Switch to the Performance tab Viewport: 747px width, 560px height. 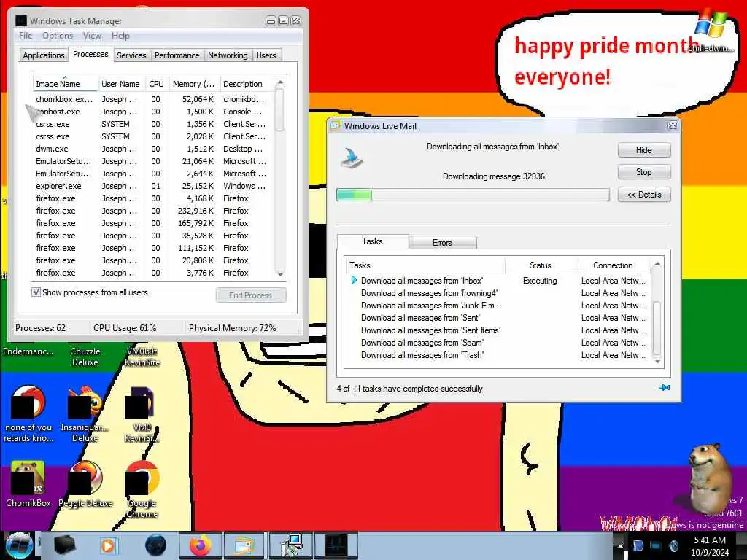pos(177,55)
